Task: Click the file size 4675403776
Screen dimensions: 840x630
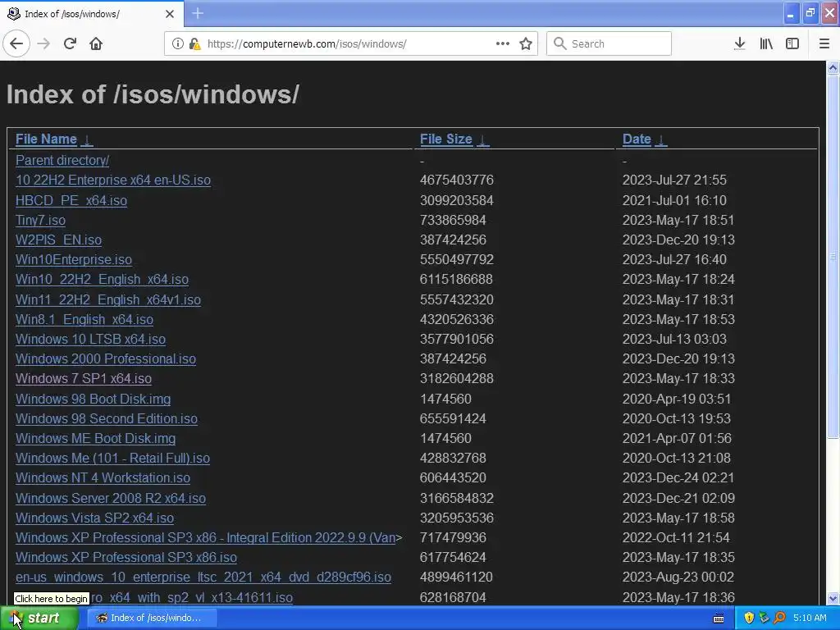Action: click(x=456, y=180)
